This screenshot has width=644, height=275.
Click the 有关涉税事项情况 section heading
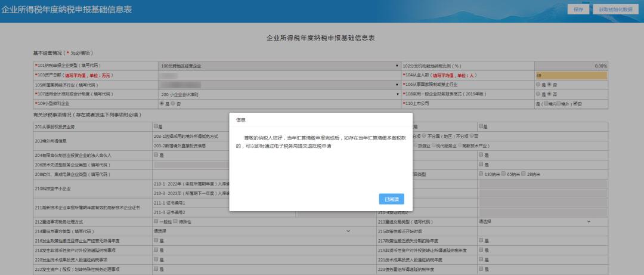pyautogui.click(x=87, y=115)
